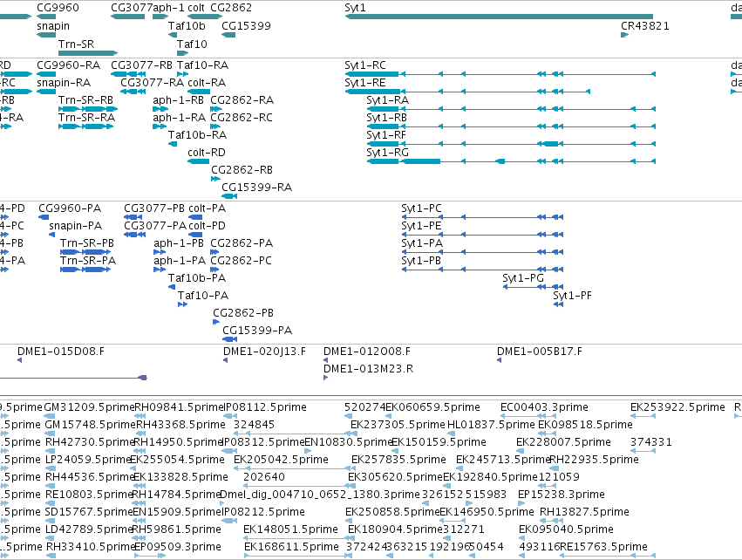
Task: Open the CG2862-RB transcript label
Action: pos(242,170)
